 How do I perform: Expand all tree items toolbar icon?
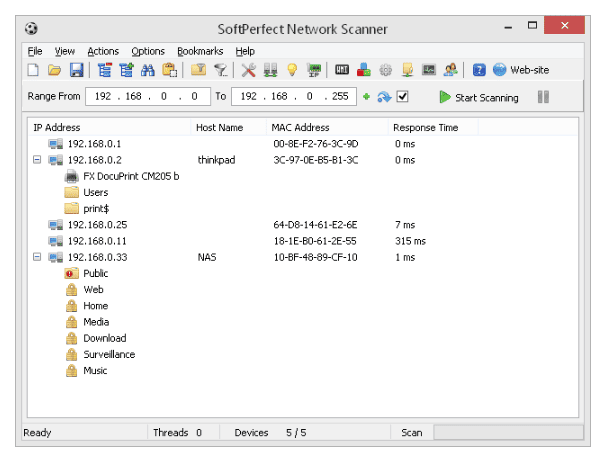(x=126, y=70)
